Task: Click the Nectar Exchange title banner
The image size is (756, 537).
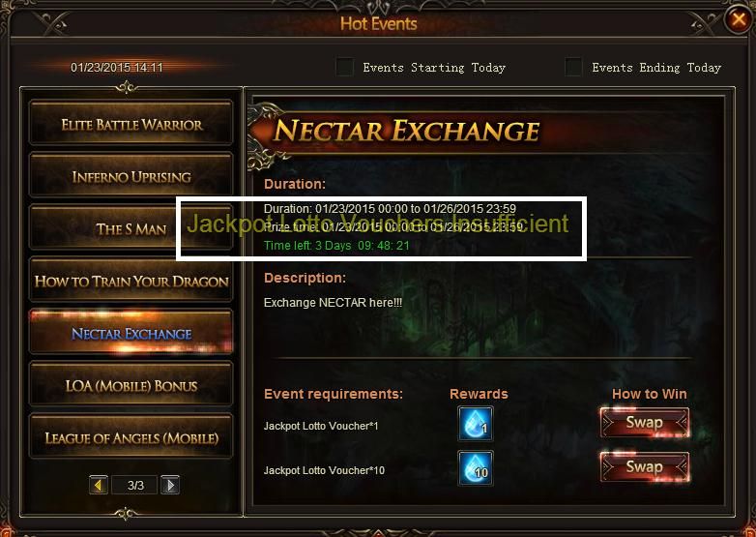Action: click(x=406, y=132)
